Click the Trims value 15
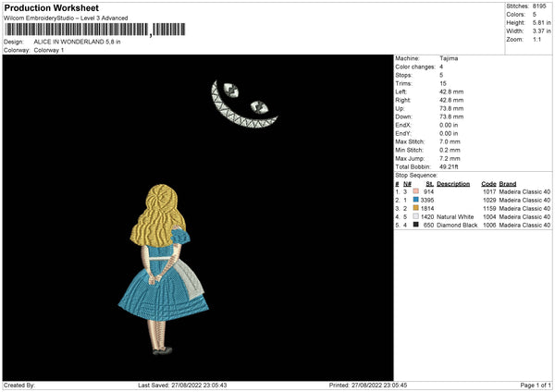This screenshot has width=555, height=392. coord(443,83)
